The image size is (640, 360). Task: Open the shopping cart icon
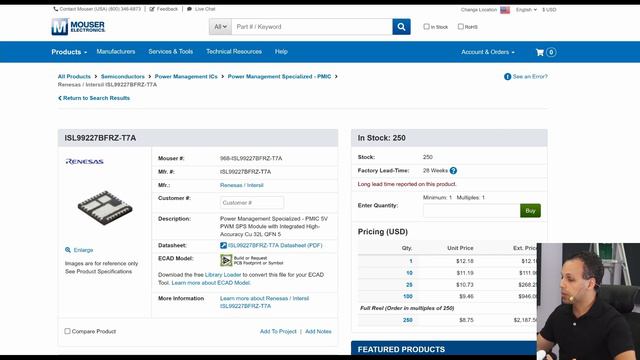pos(540,52)
